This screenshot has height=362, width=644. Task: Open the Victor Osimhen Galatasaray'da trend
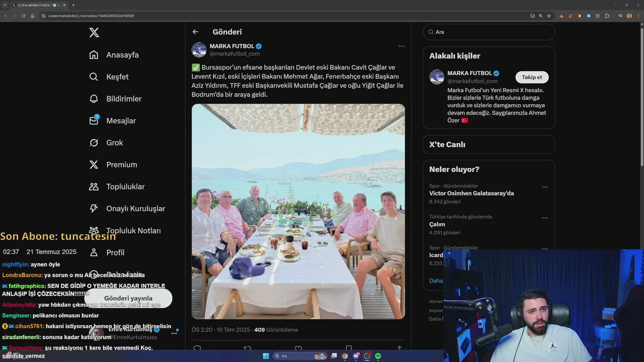[471, 193]
